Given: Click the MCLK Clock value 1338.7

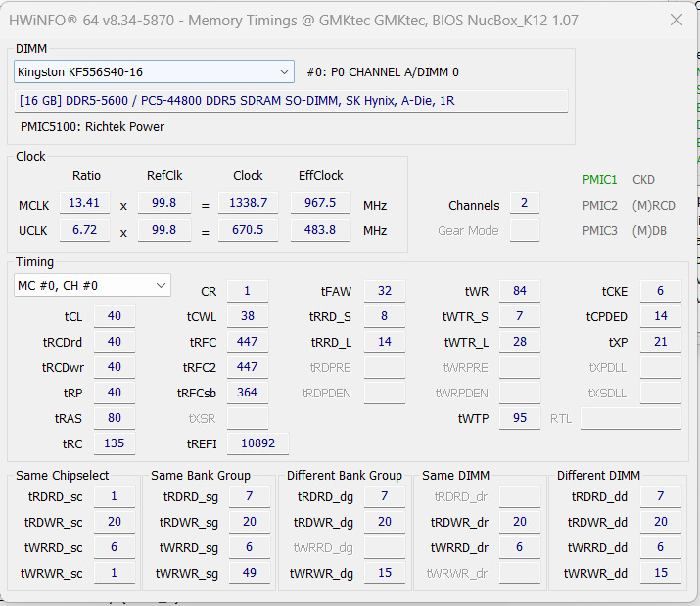Looking at the screenshot, I should [x=249, y=203].
